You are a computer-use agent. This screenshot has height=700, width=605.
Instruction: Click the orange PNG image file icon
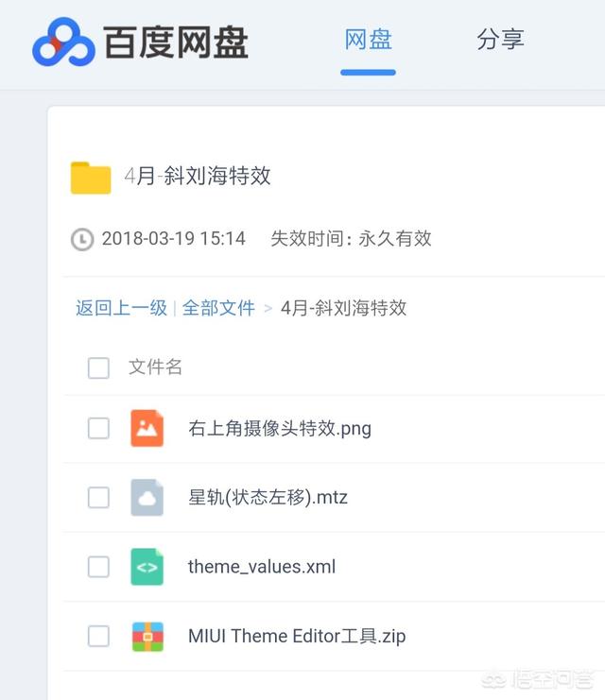[147, 429]
